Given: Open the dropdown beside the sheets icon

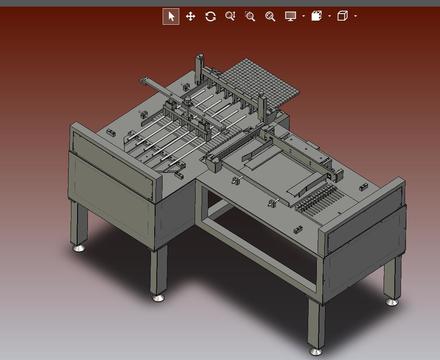Looking at the screenshot, I should 329,16.
